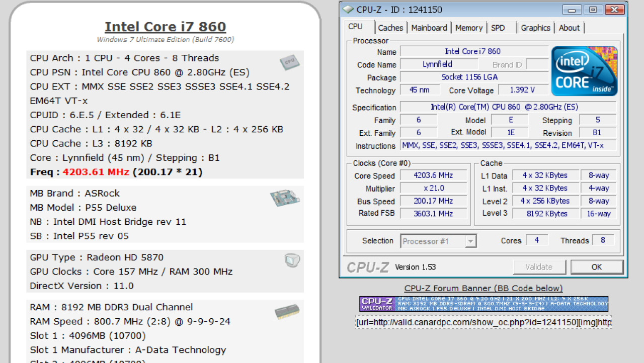The width and height of the screenshot is (644, 363).
Task: Click the OK button in CPU-Z
Action: 597,267
